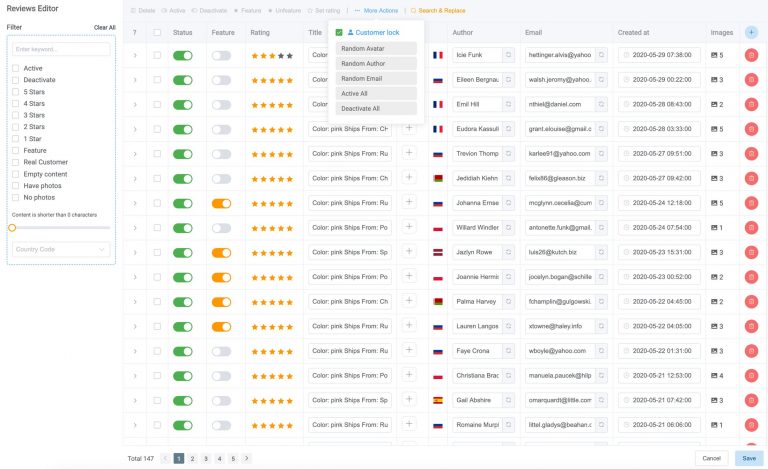
Task: Randomize email hettinger.alvis@yahoo
Action: click(601, 55)
